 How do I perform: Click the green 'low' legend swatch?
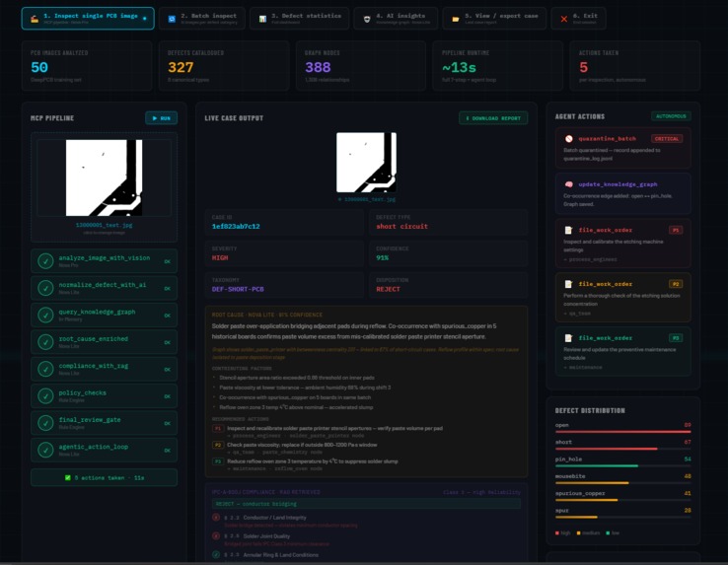pos(609,533)
